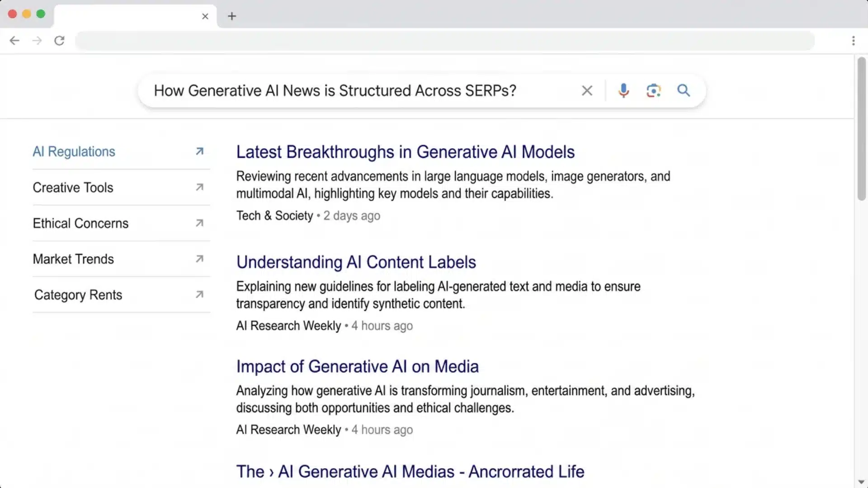Image resolution: width=868 pixels, height=488 pixels.
Task: Reload the page with refresh icon
Action: [59, 41]
